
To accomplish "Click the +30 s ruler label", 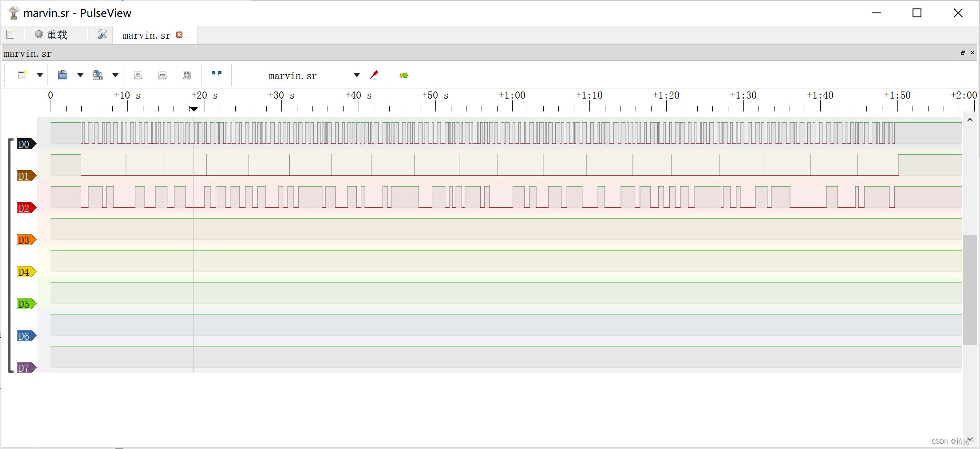I will [281, 95].
